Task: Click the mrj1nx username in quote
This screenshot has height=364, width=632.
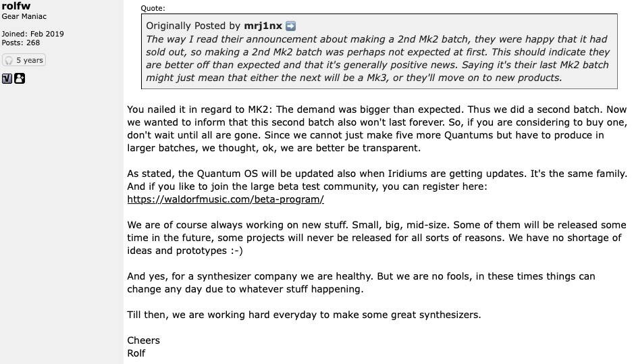Action: [x=263, y=26]
